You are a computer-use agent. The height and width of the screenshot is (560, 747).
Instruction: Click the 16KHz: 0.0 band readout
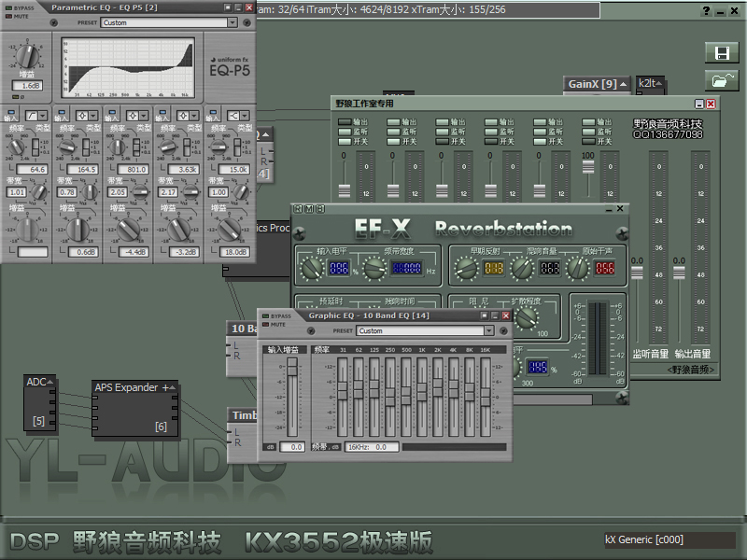372,447
